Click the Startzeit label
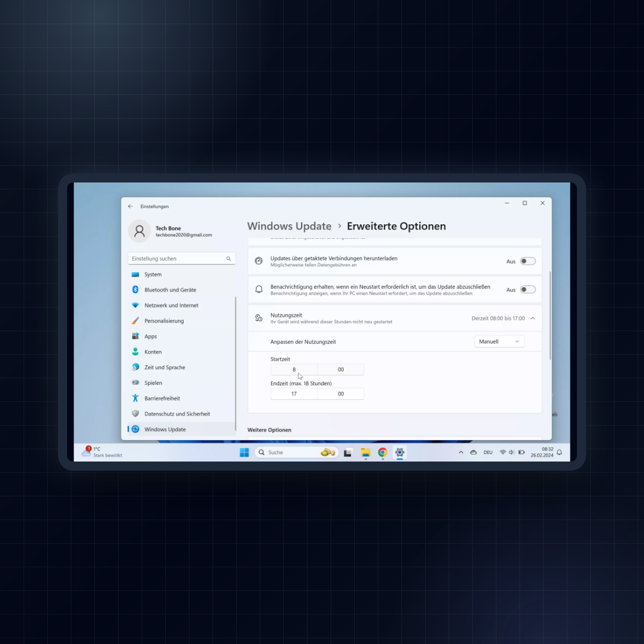Screen dimensions: 644x644 click(x=280, y=359)
